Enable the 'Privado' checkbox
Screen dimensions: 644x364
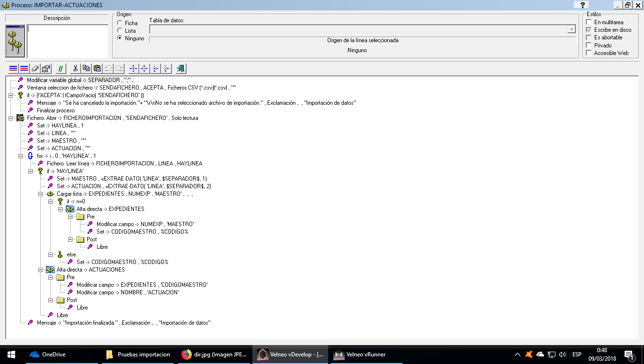pyautogui.click(x=589, y=45)
